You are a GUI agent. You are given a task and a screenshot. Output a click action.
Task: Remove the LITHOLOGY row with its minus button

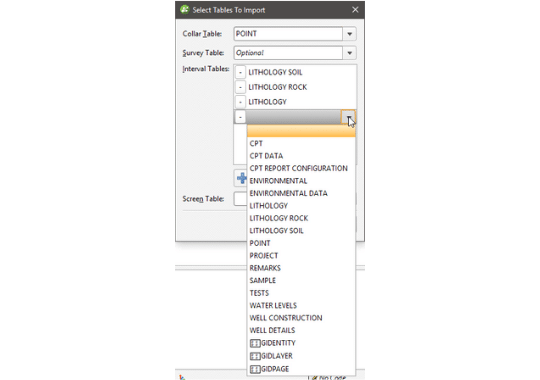[x=240, y=102]
